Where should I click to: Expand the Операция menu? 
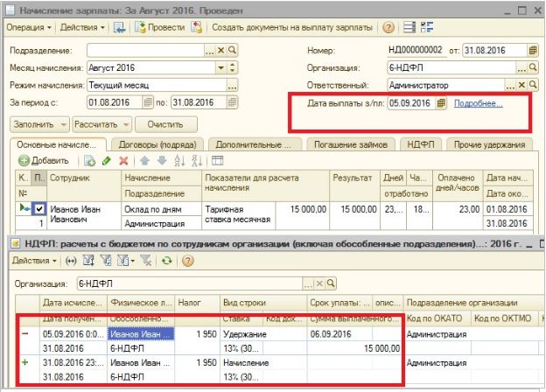coord(29,27)
